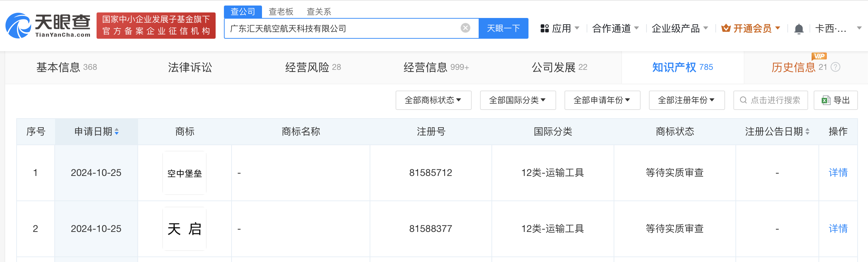Expand the 全部国际分类 filter
The height and width of the screenshot is (262, 868).
(517, 100)
